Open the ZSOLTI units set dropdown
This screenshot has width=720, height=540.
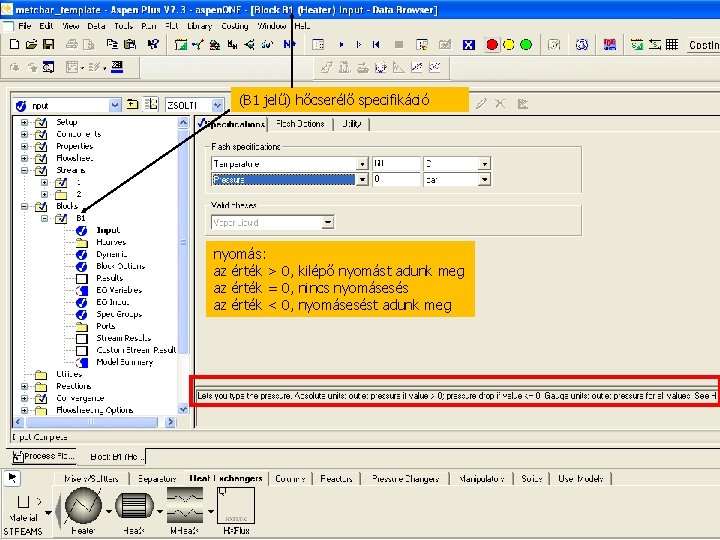tap(217, 106)
